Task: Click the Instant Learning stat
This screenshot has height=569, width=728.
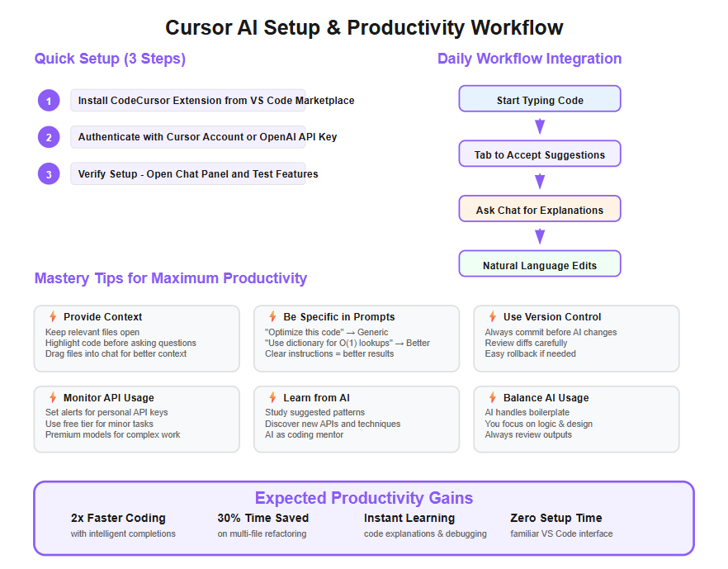Action: coord(409,518)
